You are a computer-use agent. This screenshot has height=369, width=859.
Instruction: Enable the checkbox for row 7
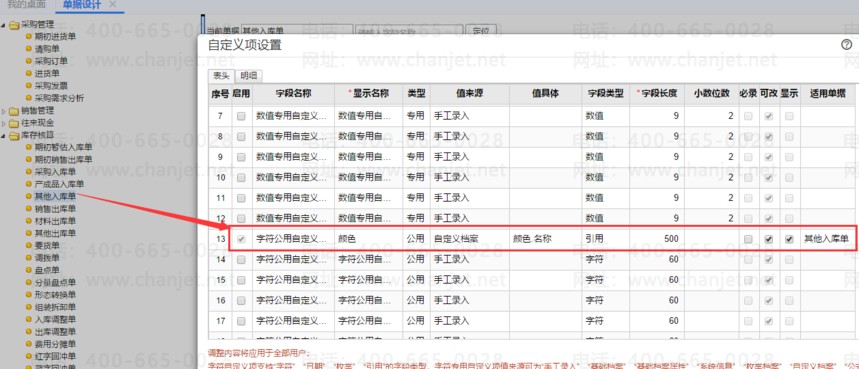241,116
